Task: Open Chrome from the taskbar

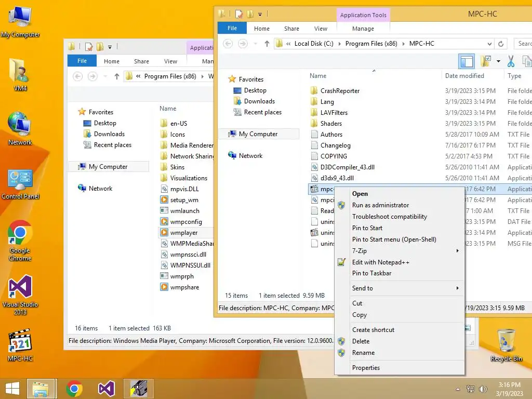Action: (74, 389)
